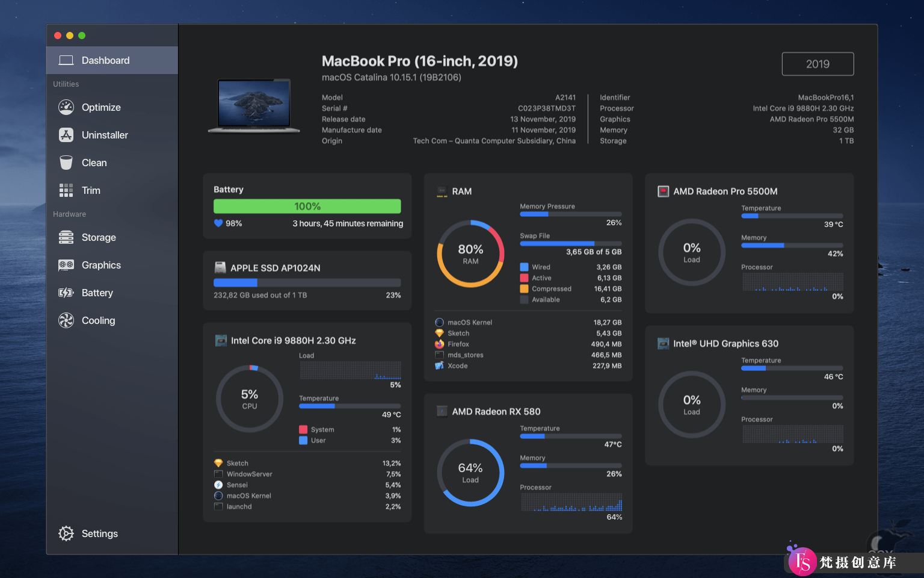Show the Storage hardware page

pyautogui.click(x=112, y=237)
